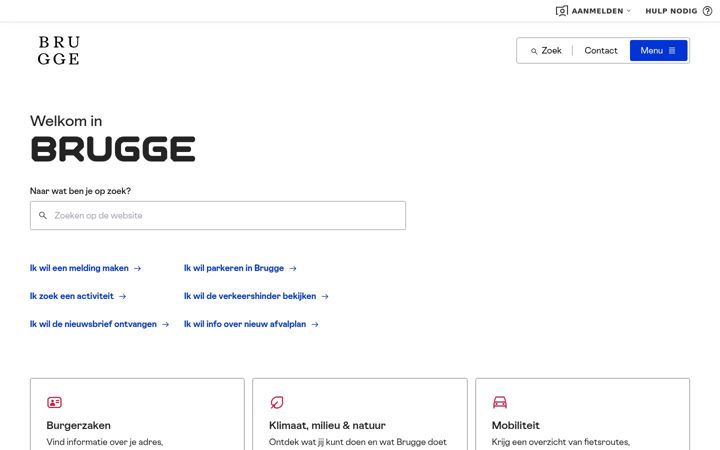Click the 'Naar wat ben je op zoek?' label

(x=80, y=191)
